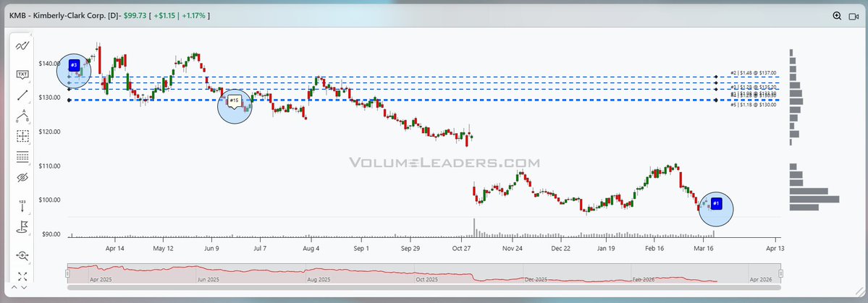
Task: Select the dashed rectangle measure tool
Action: (x=22, y=136)
